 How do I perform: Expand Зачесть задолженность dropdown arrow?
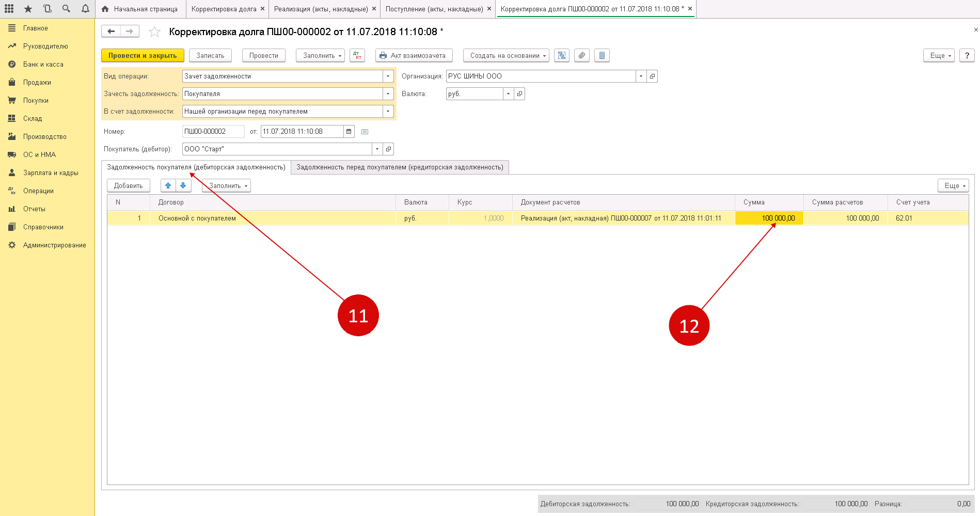point(388,94)
